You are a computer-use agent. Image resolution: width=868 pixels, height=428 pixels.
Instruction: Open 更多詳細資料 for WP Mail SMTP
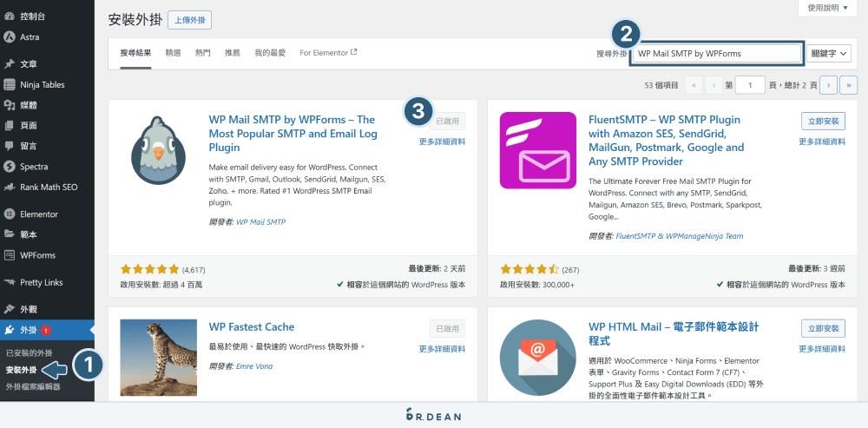(x=443, y=142)
